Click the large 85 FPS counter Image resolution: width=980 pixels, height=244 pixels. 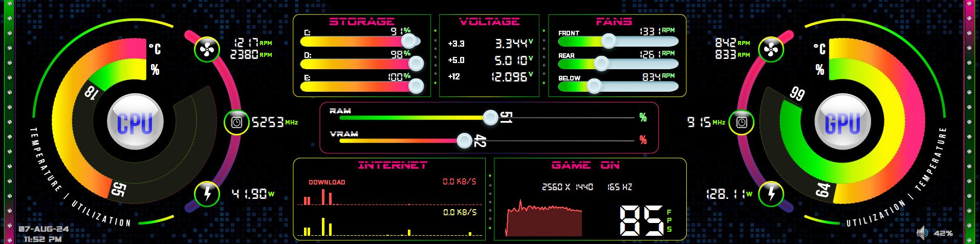642,220
